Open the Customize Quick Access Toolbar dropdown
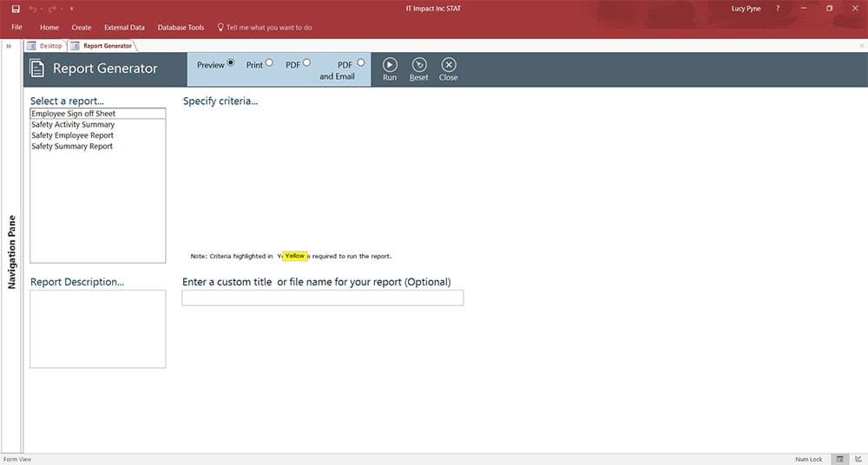This screenshot has width=868, height=465. click(71, 9)
